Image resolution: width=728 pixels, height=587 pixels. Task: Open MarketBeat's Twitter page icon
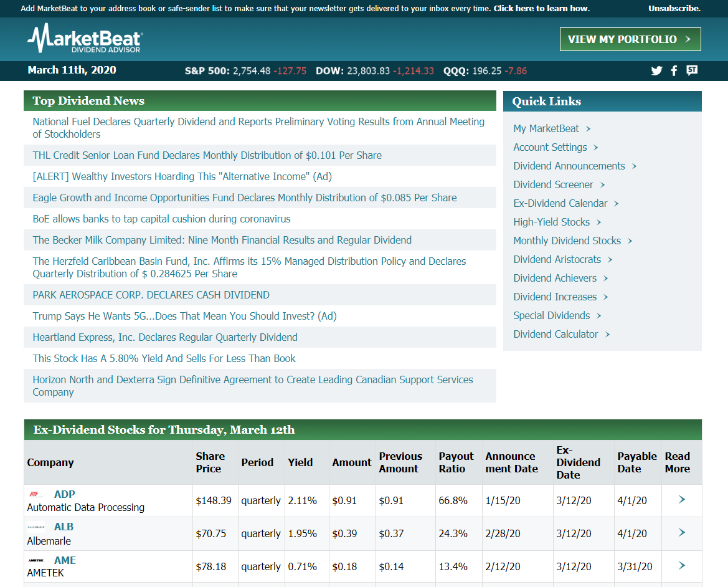pos(656,70)
